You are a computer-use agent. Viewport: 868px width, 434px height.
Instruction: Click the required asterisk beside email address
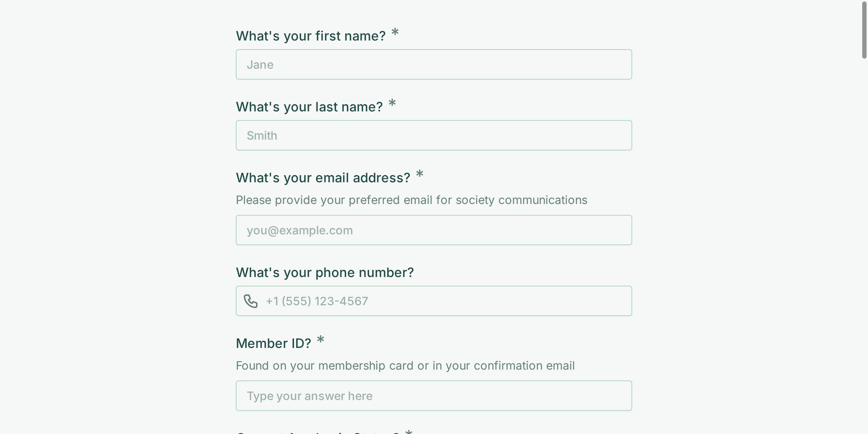[x=420, y=174]
